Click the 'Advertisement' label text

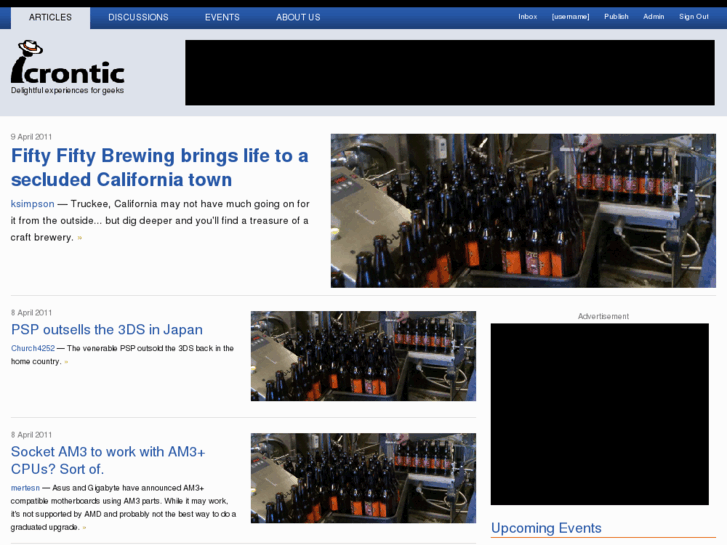tap(603, 316)
